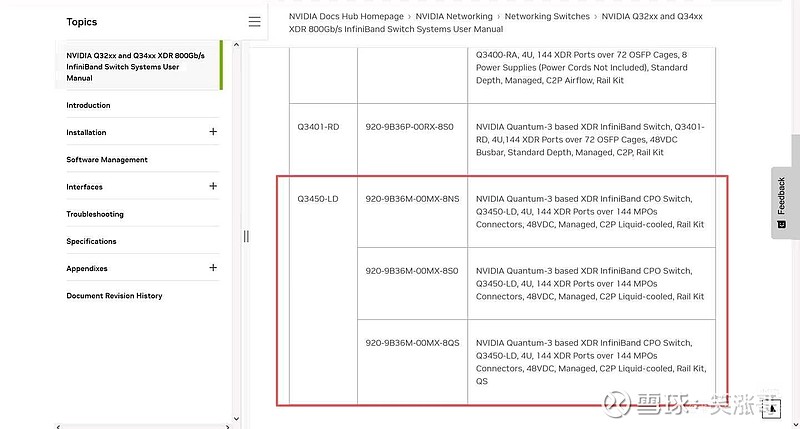Click the sidebar scroll up arrow
Image resolution: width=800 pixels, height=429 pixels.
click(236, 45)
